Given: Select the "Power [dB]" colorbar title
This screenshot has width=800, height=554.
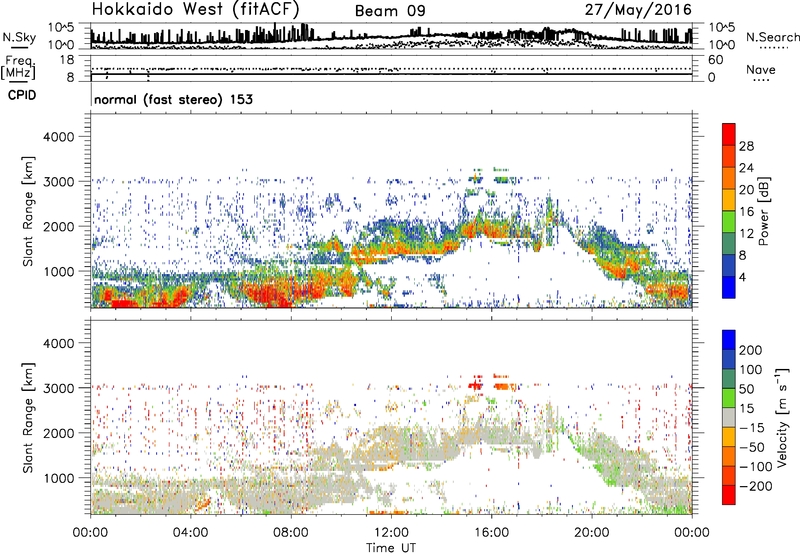Looking at the screenshot, I should click(763, 211).
